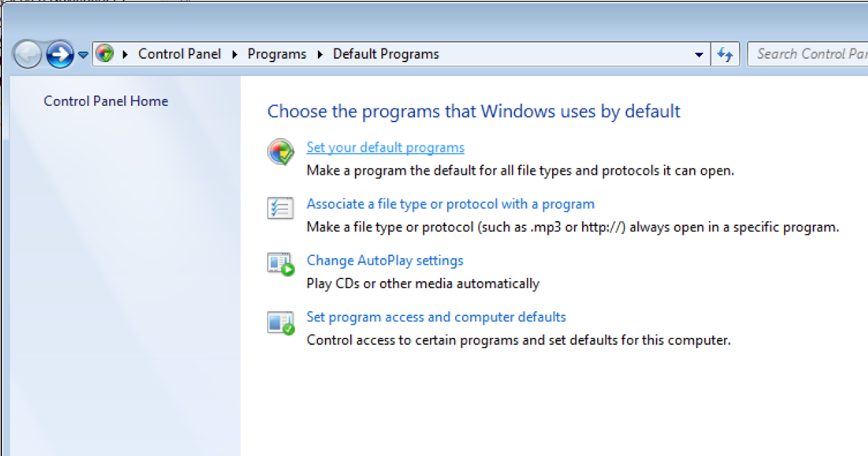The width and height of the screenshot is (868, 456).
Task: Click the Refresh button beside address bar
Action: (x=725, y=55)
